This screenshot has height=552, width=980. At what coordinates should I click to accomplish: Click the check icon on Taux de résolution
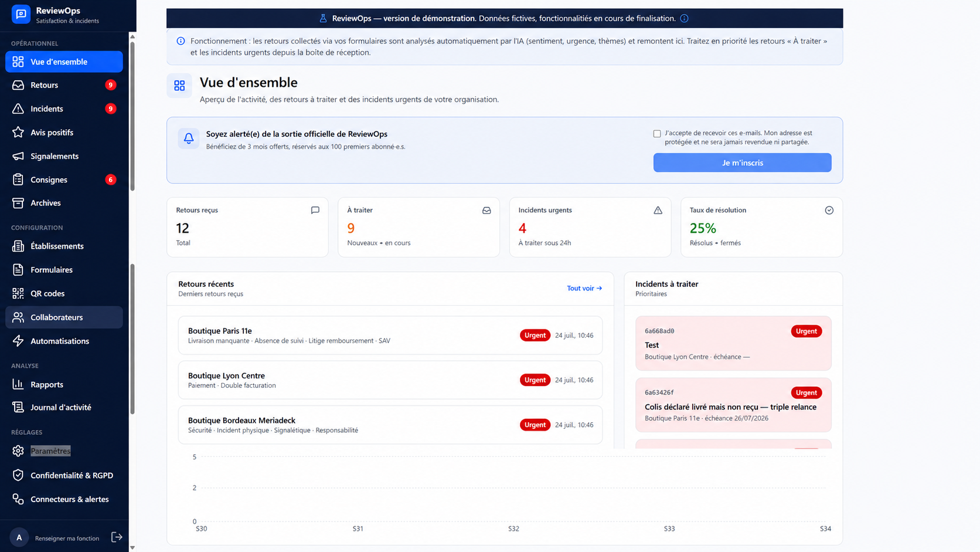tap(829, 210)
